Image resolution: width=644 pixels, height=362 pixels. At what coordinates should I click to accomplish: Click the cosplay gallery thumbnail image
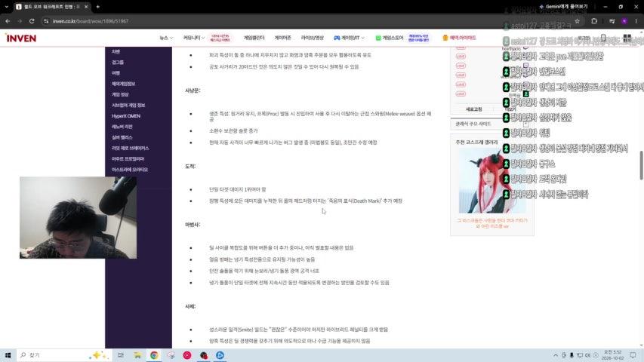[492, 182]
